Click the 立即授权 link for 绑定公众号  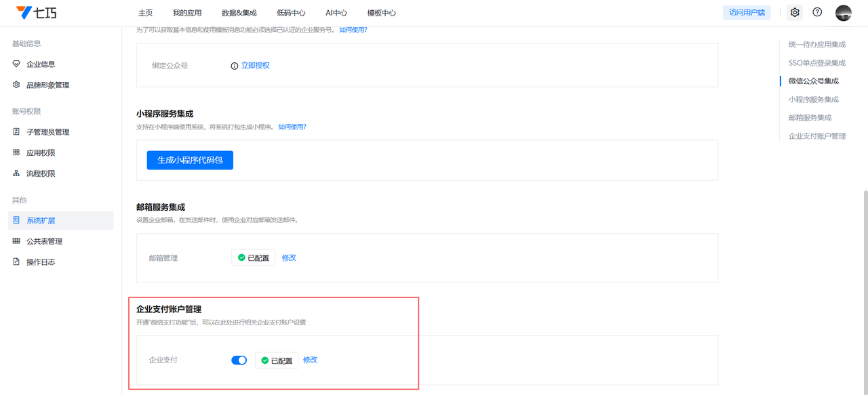tap(255, 66)
